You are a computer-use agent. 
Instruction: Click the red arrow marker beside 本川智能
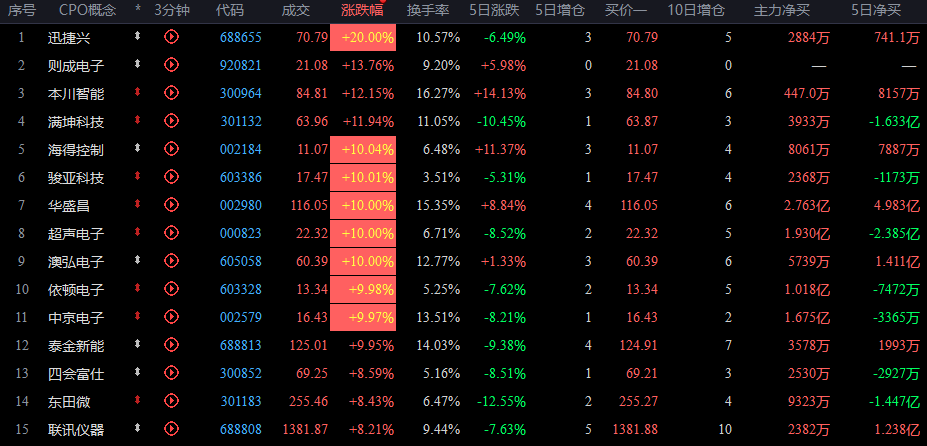click(x=138, y=91)
